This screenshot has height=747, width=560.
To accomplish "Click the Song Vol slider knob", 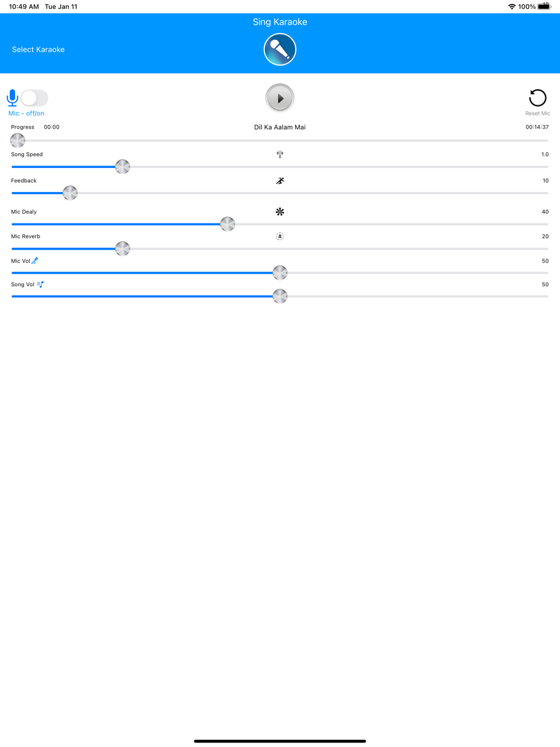I will [280, 296].
